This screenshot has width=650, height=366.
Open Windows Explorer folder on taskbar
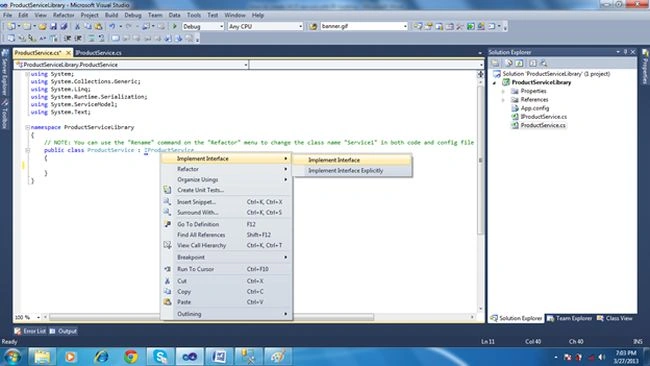[x=42, y=356]
